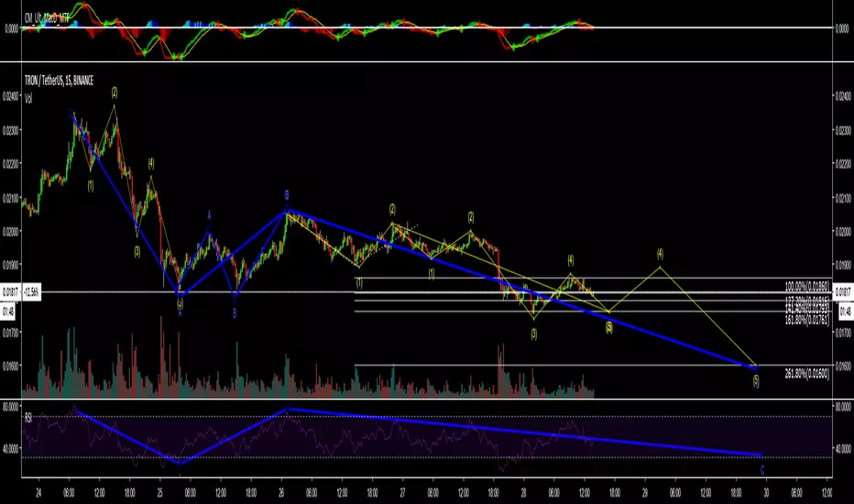Click the 0.01700 label on the left price axis
The height and width of the screenshot is (504, 854).
click(x=11, y=332)
